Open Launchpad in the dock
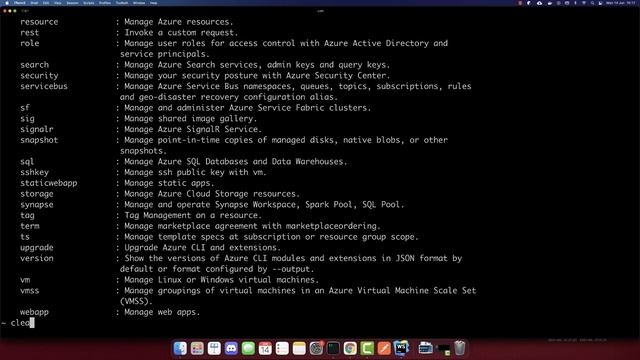640x360 pixels. tap(197, 348)
